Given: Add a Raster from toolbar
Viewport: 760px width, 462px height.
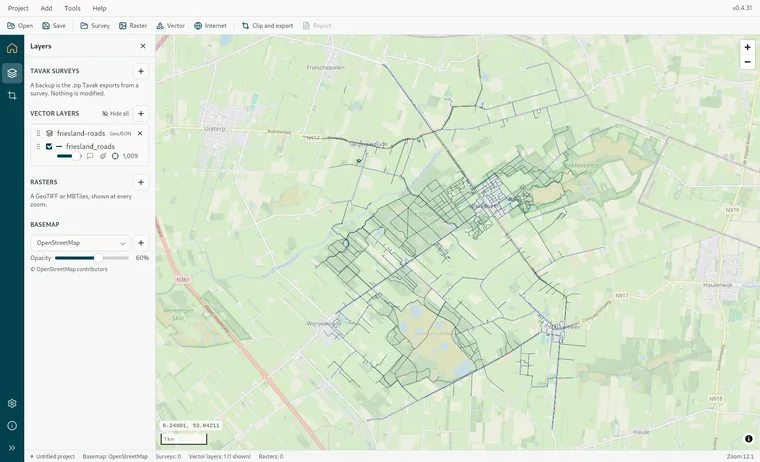Looking at the screenshot, I should click(x=133, y=26).
